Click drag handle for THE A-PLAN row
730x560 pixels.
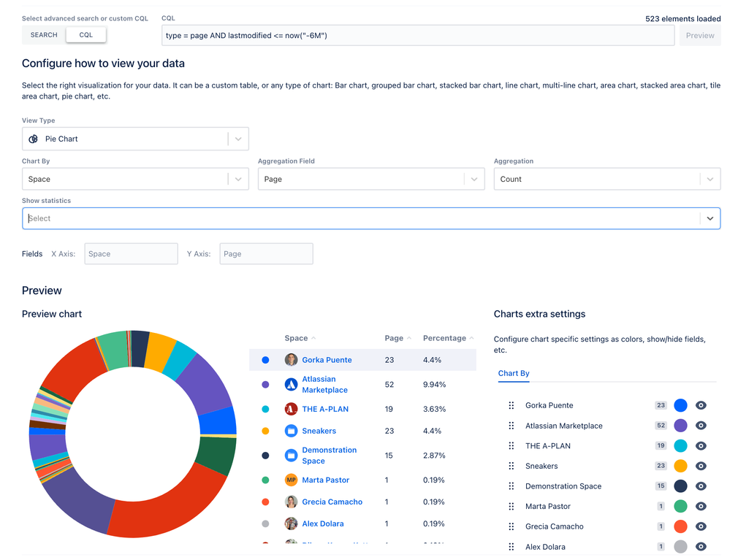(512, 445)
